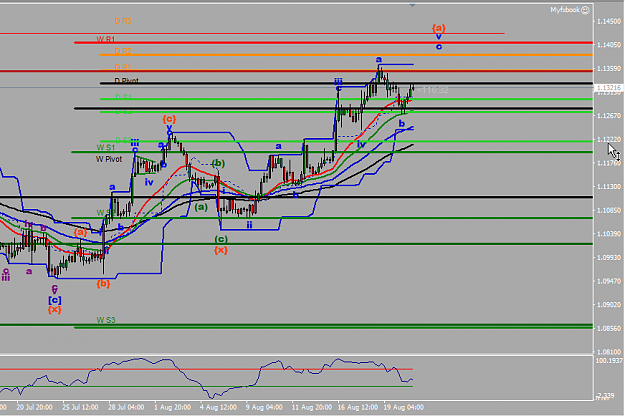Click price axis value 1.09020
The height and width of the screenshot is (416, 625).
coord(609,305)
